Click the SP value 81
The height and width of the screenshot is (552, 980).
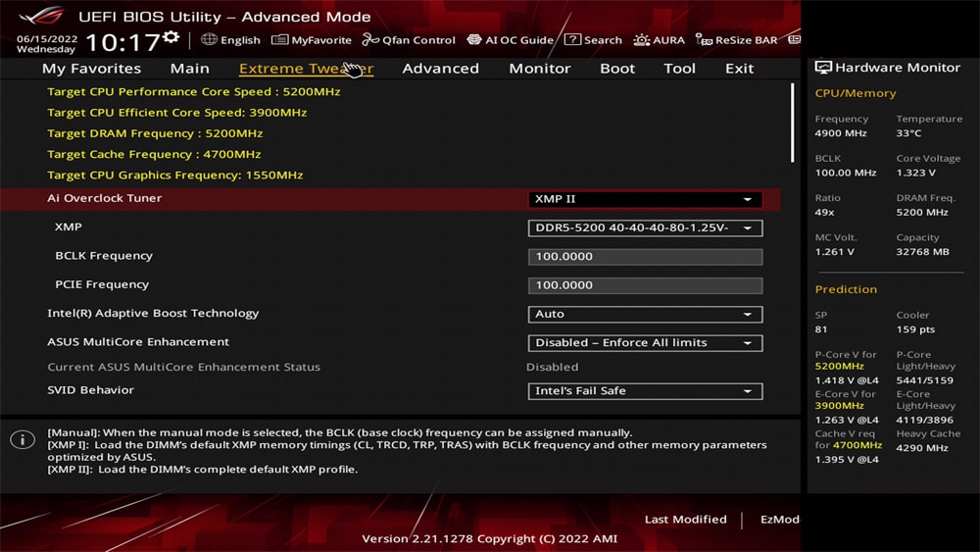(820, 328)
